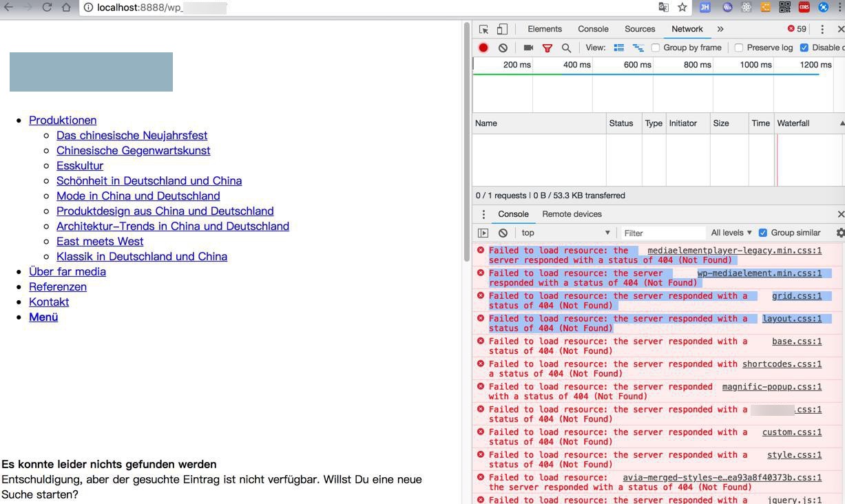
Task: Open the All levels dropdown
Action: [731, 233]
